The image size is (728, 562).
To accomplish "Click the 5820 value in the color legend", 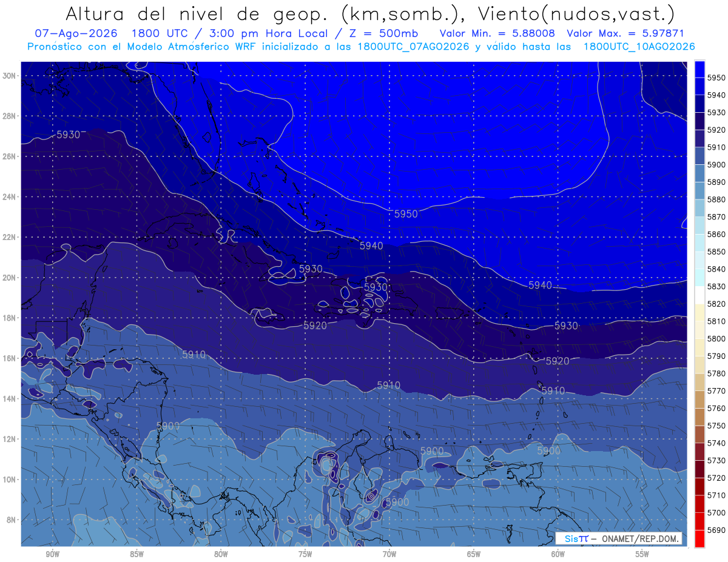I will coord(716,304).
